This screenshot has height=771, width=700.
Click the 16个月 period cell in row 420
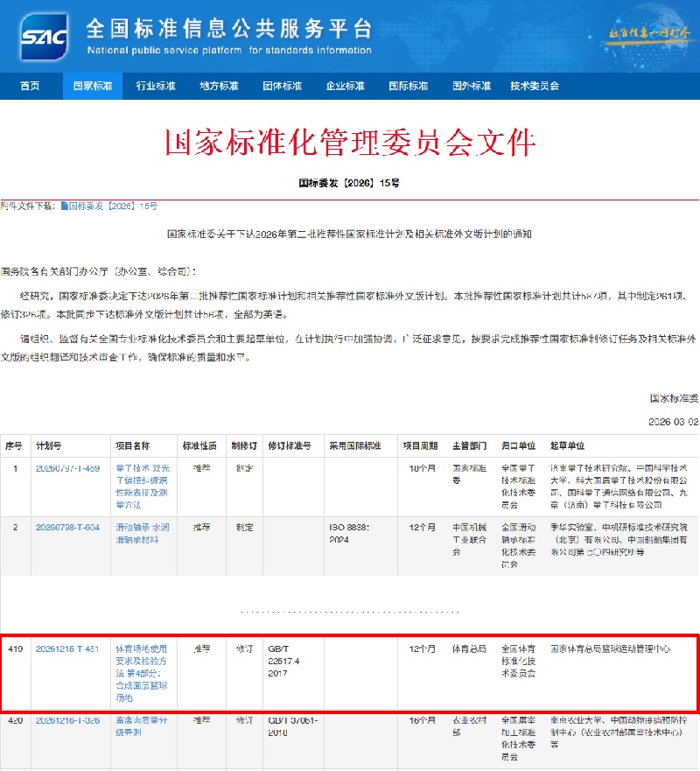point(423,720)
